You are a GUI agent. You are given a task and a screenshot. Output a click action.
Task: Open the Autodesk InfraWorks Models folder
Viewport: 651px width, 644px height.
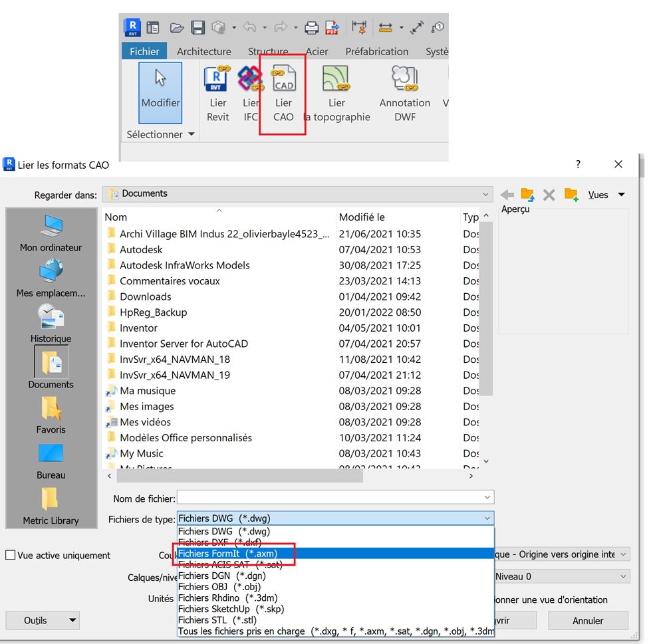coord(184,265)
